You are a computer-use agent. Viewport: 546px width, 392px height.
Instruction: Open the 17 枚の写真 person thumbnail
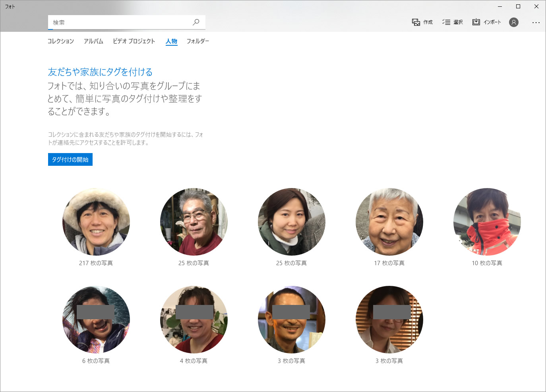[389, 222]
